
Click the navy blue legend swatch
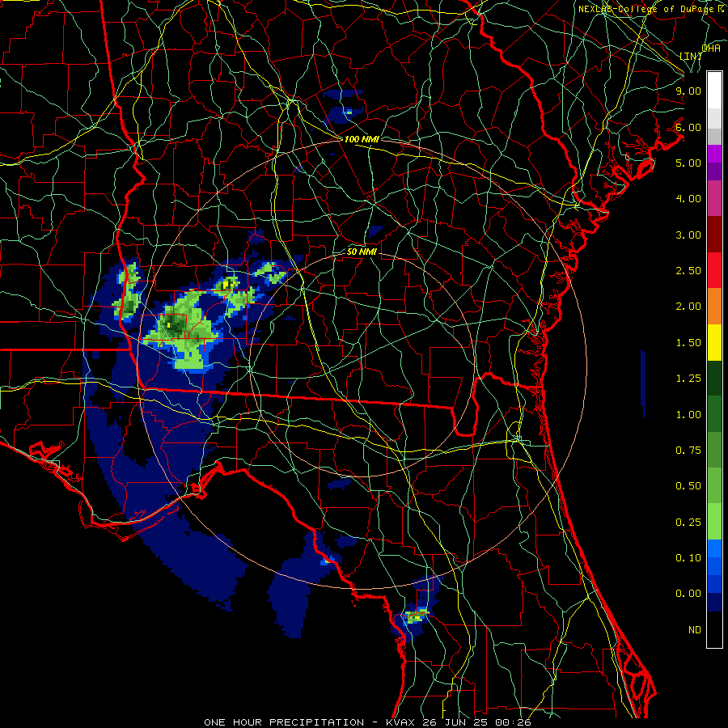(x=714, y=603)
